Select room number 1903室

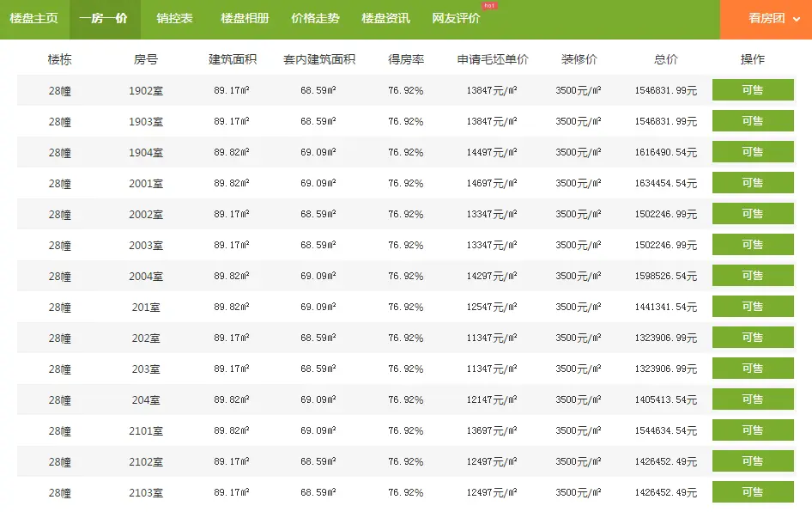pos(146,122)
